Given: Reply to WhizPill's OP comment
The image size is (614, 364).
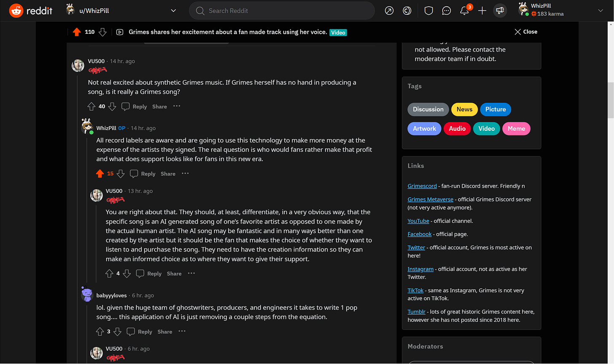Looking at the screenshot, I should (x=143, y=174).
